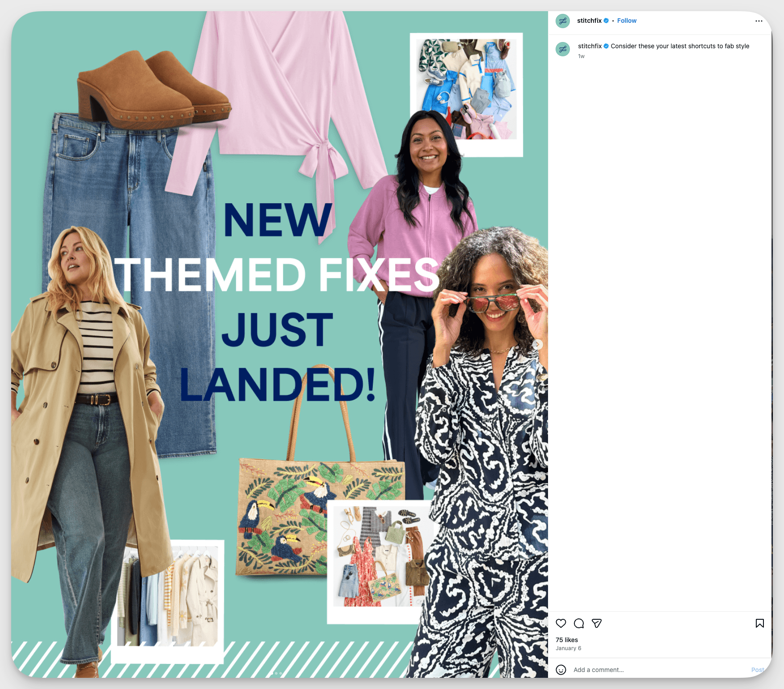This screenshot has width=784, height=689.
Task: Open the more options ellipsis menu
Action: [x=759, y=21]
